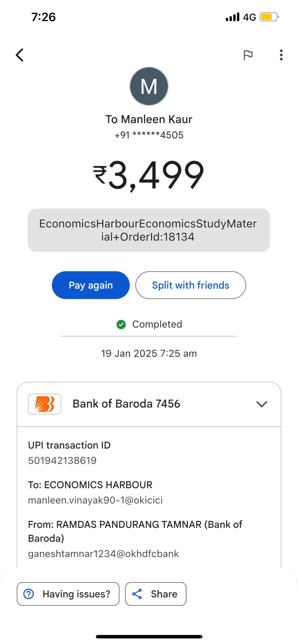Tap recipient UPI address manleen.vinayak90-1@okicici
The height and width of the screenshot is (644, 298).
tap(95, 500)
